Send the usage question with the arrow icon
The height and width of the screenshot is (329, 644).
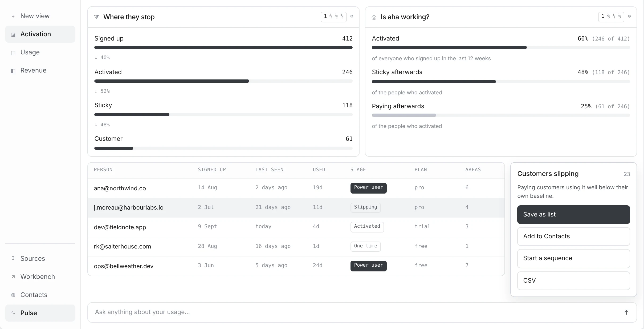tap(626, 312)
